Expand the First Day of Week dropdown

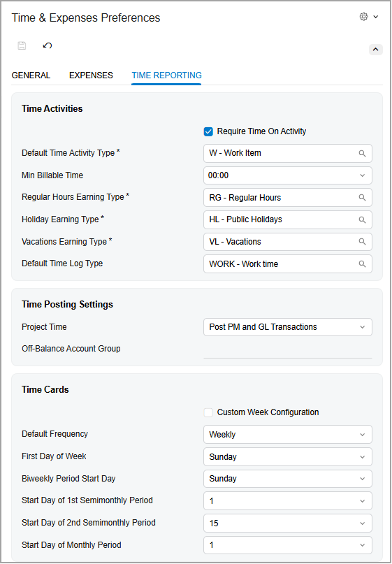point(288,457)
